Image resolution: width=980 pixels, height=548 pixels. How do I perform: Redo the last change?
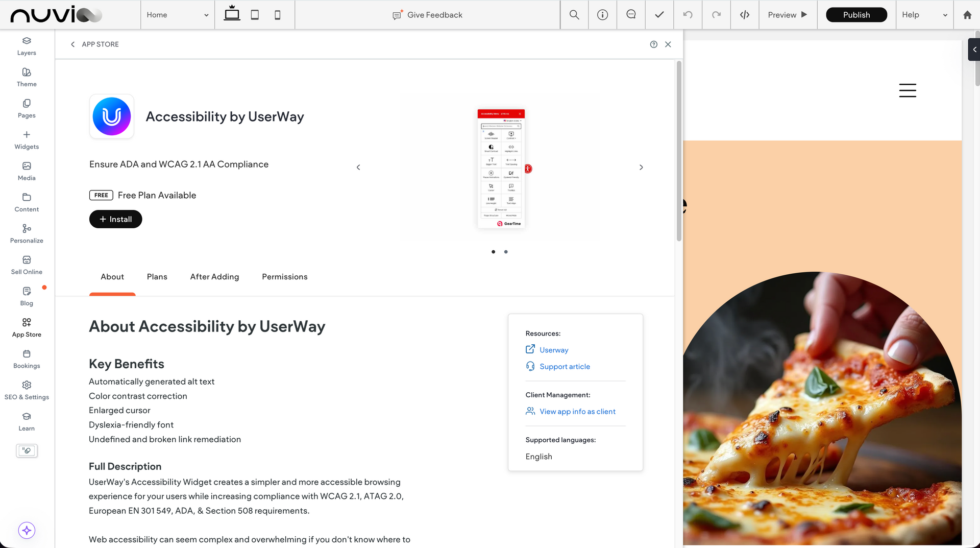[x=716, y=15]
